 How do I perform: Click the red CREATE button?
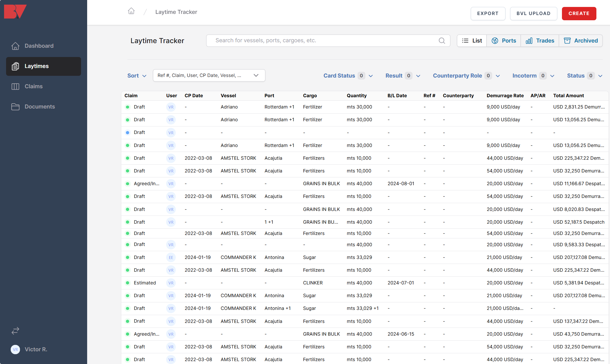click(579, 14)
